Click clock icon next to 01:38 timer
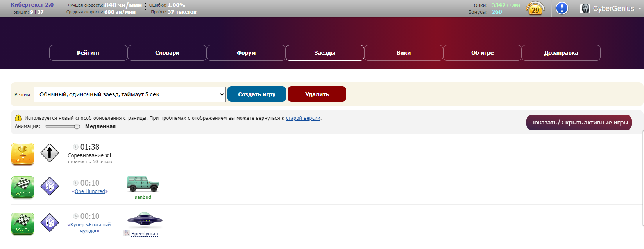This screenshot has width=644, height=249. coord(76,147)
